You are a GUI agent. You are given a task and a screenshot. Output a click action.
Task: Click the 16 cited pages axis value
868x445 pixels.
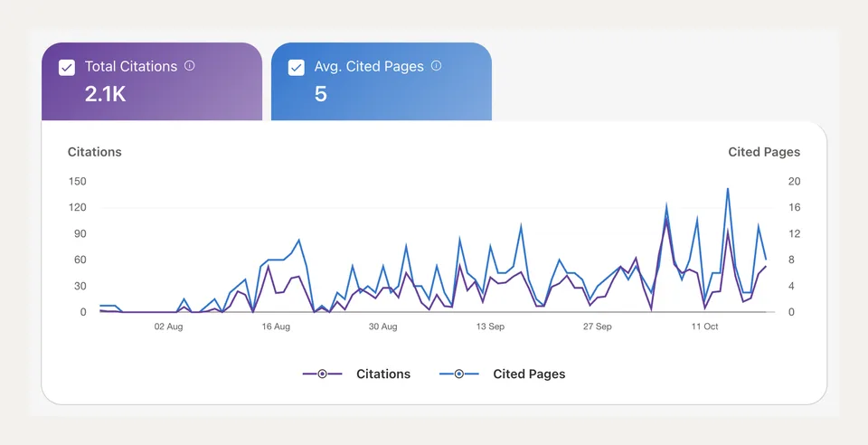[795, 207]
